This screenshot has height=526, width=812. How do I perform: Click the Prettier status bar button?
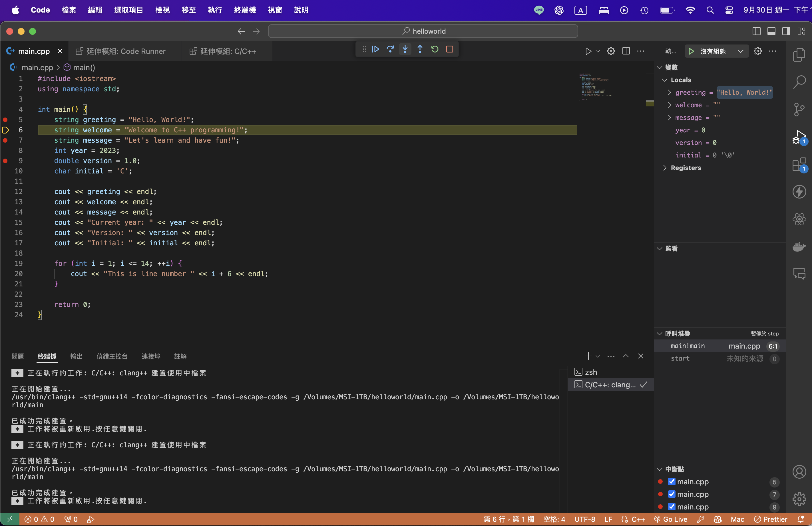tap(770, 519)
